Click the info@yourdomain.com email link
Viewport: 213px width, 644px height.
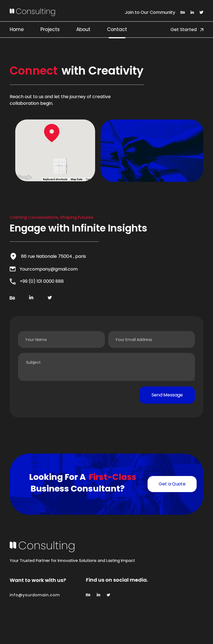tap(35, 595)
